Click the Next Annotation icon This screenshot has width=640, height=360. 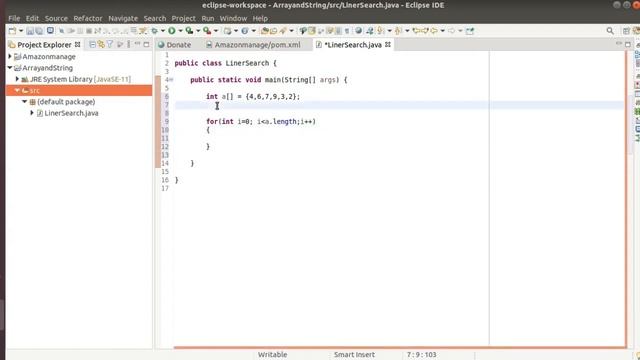click(x=381, y=31)
